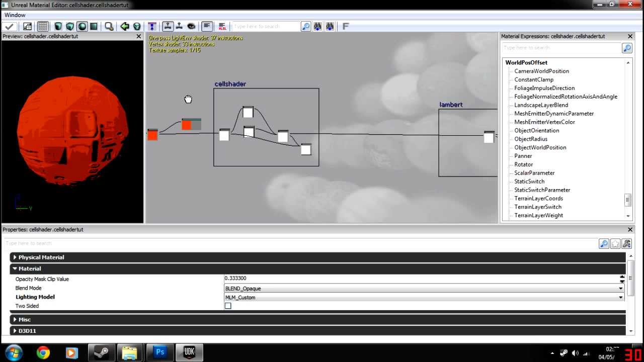Focus the toolbar search field
644x362 pixels.
click(x=265, y=26)
